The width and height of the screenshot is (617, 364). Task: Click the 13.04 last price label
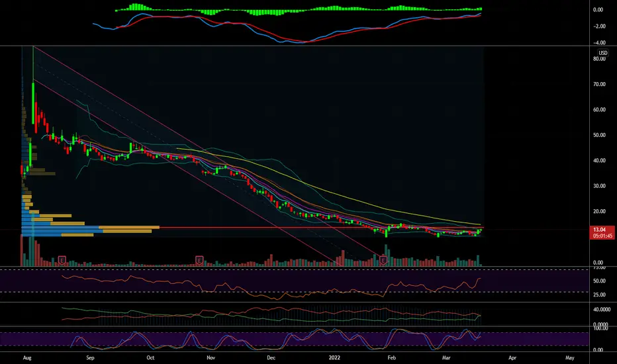(599, 230)
